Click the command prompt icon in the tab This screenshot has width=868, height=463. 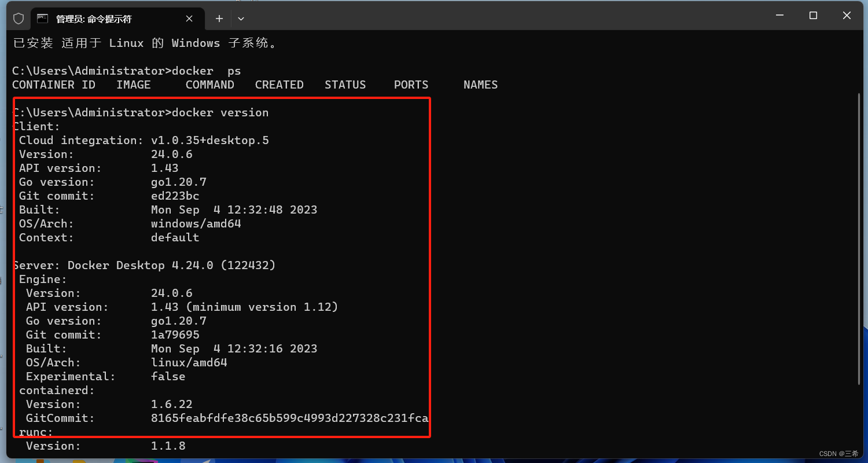click(42, 19)
